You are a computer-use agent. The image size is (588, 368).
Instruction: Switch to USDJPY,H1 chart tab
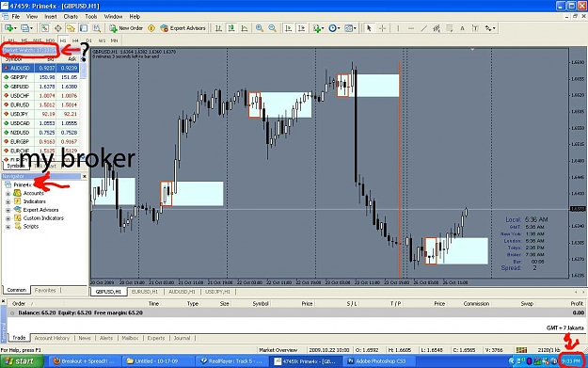tap(218, 292)
